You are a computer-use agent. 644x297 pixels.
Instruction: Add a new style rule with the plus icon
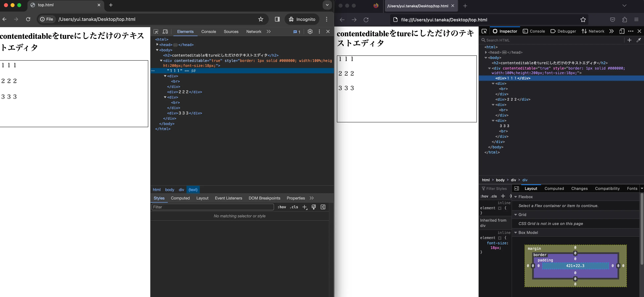(304, 207)
